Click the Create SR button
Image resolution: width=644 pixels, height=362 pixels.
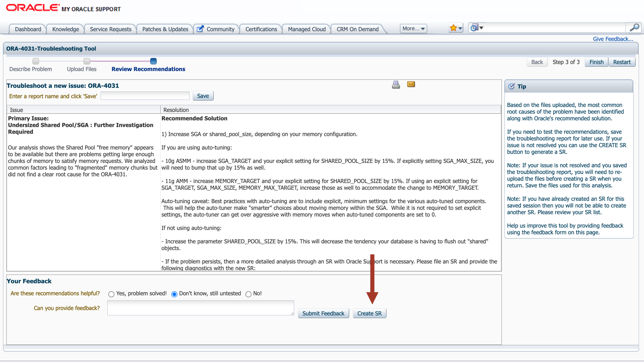tap(369, 313)
